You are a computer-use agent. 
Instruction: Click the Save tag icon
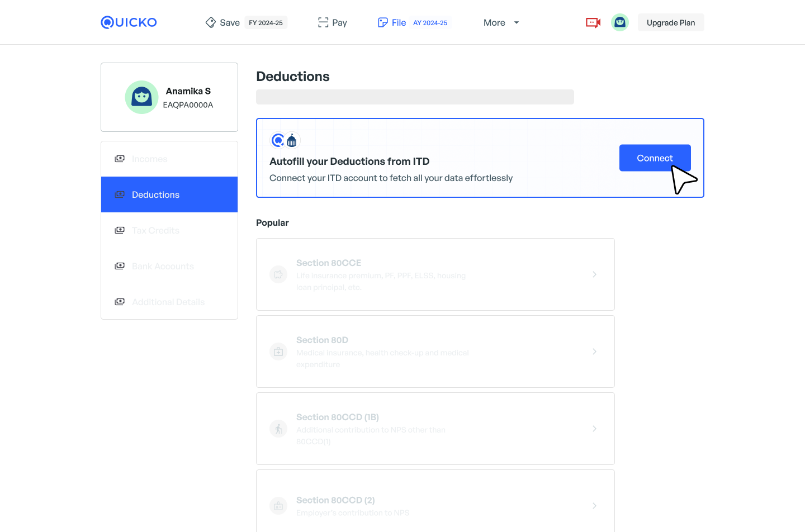click(x=211, y=22)
